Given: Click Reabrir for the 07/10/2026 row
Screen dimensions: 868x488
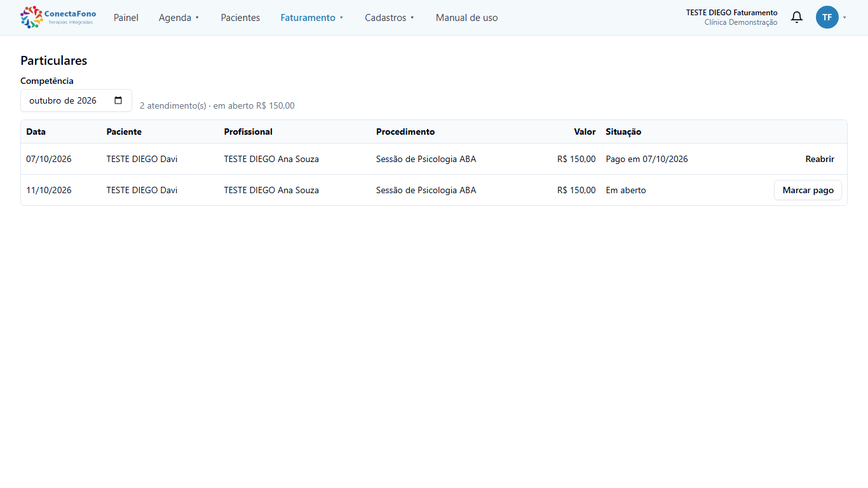Looking at the screenshot, I should [820, 159].
